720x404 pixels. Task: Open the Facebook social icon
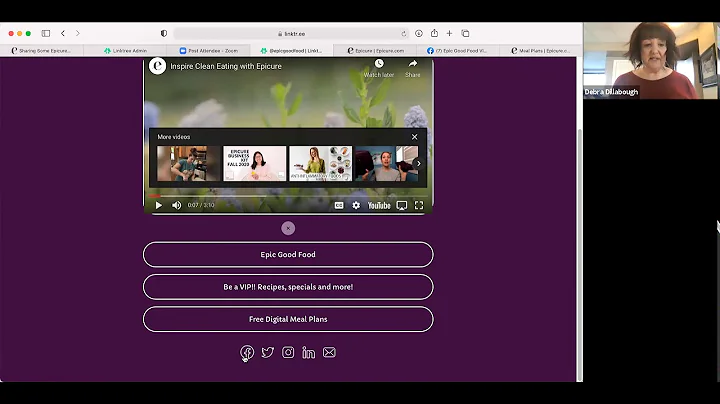tap(247, 352)
